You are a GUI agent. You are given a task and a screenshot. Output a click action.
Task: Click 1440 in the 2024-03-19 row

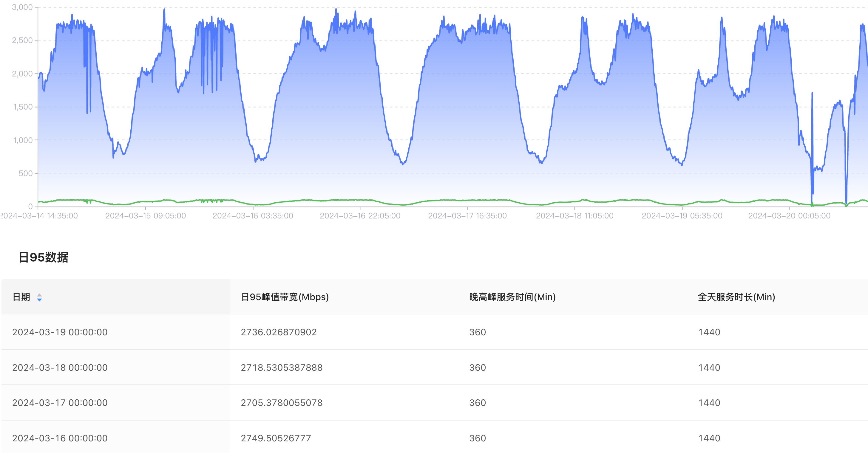[x=709, y=332]
